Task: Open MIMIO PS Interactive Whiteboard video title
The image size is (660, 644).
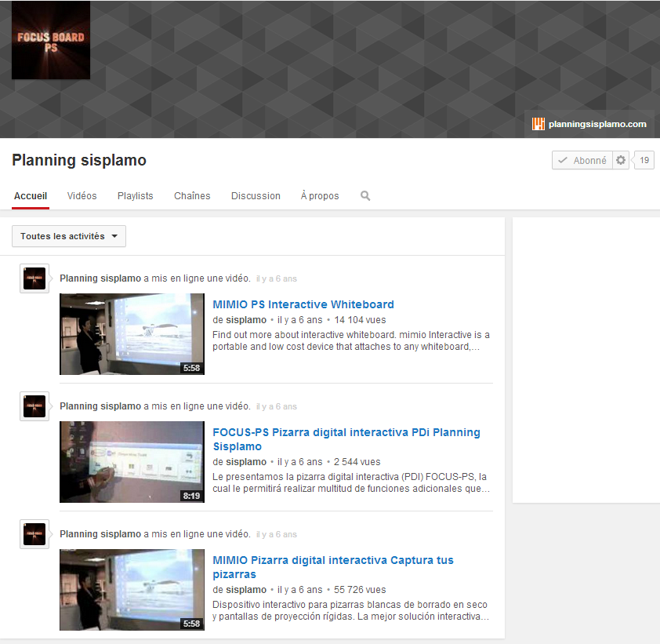Action: point(303,304)
